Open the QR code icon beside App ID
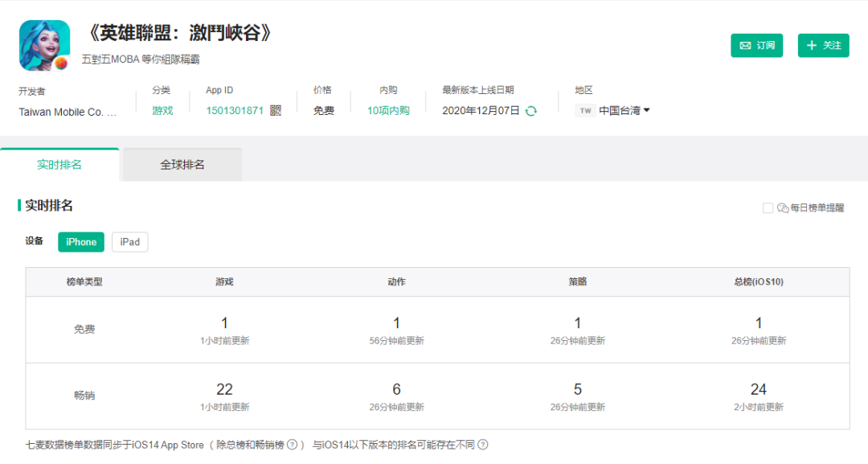 [x=276, y=111]
